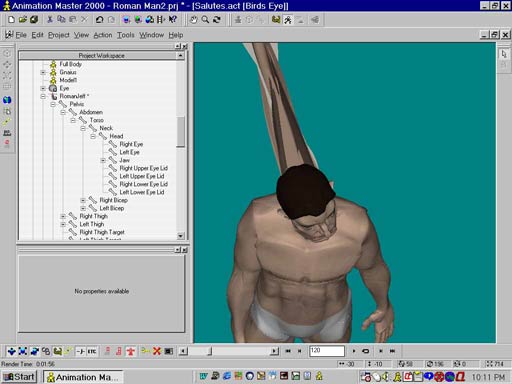This screenshot has width=512, height=384.
Task: Click the red figure pose icon
Action: click(x=130, y=351)
